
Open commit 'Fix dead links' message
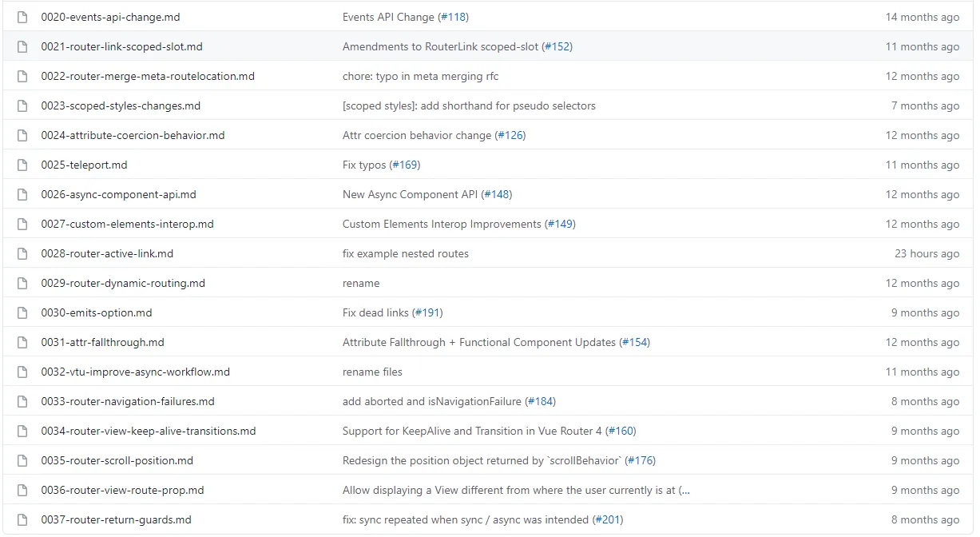click(x=375, y=312)
